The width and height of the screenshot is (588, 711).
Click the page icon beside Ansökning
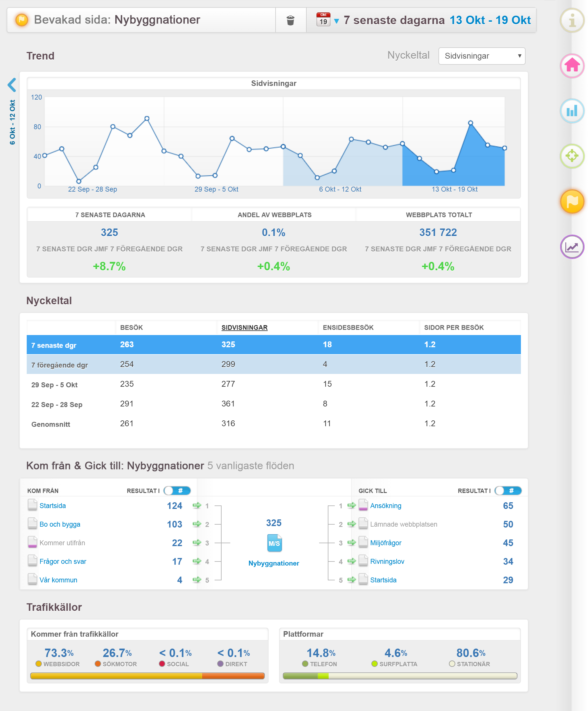click(363, 505)
